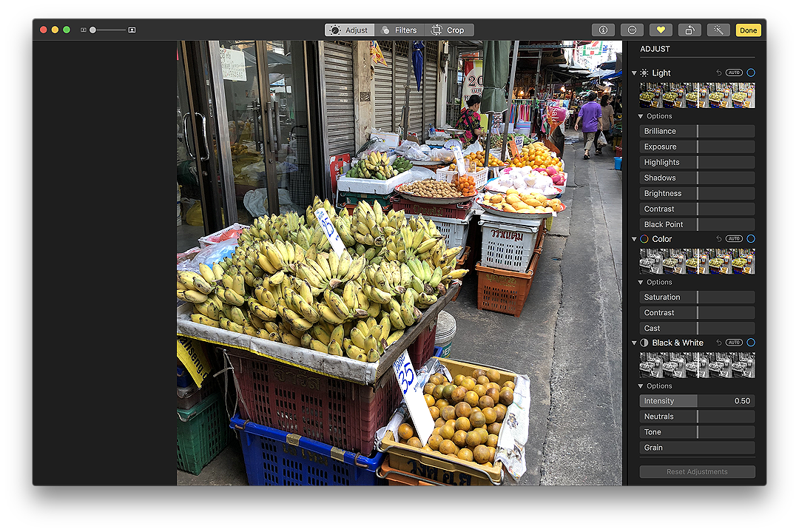Click the Color circle icon
The image size is (799, 532).
pos(644,239)
